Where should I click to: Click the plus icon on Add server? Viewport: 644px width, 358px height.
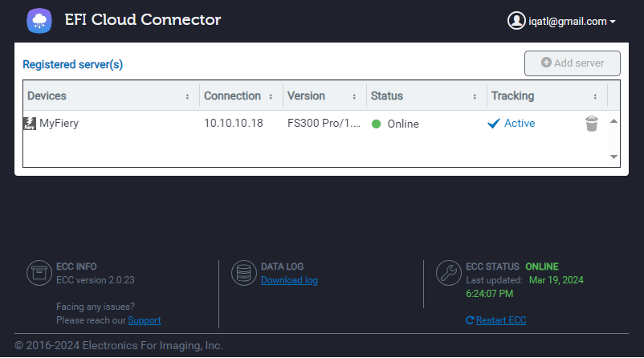(546, 63)
